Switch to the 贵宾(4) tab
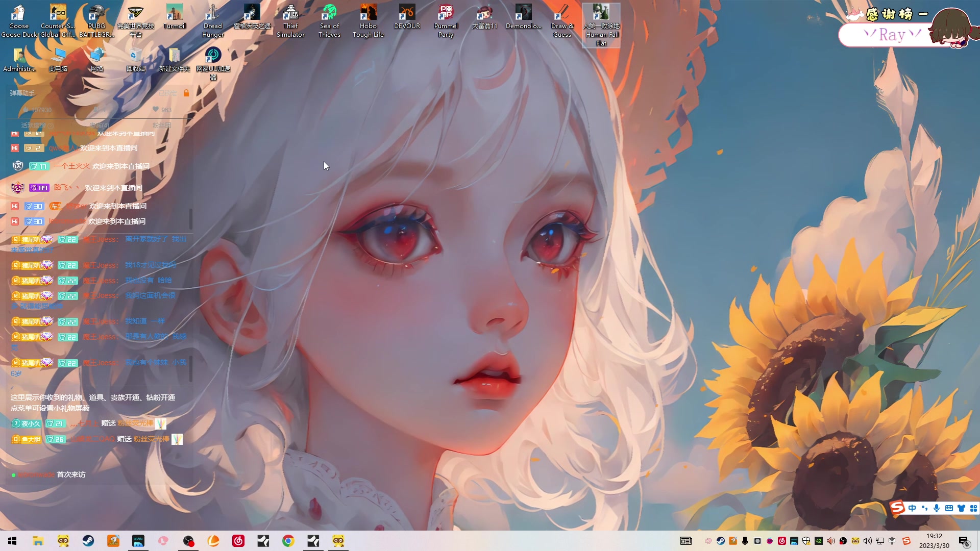Viewport: 980px width, 551px height. point(99,125)
